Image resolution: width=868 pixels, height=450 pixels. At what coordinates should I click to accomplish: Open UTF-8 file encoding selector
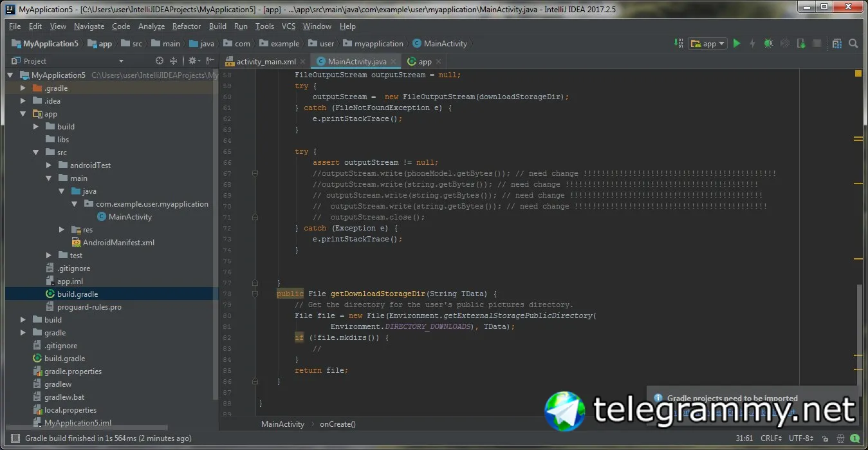tap(801, 438)
